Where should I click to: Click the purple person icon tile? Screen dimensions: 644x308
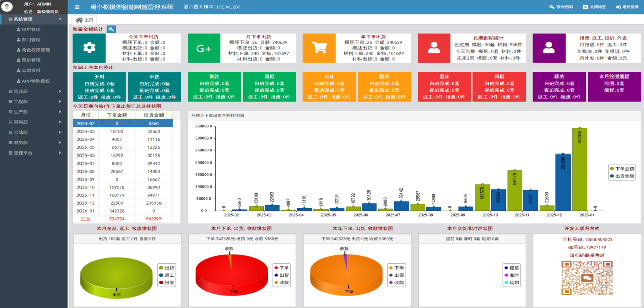pyautogui.click(x=548, y=48)
